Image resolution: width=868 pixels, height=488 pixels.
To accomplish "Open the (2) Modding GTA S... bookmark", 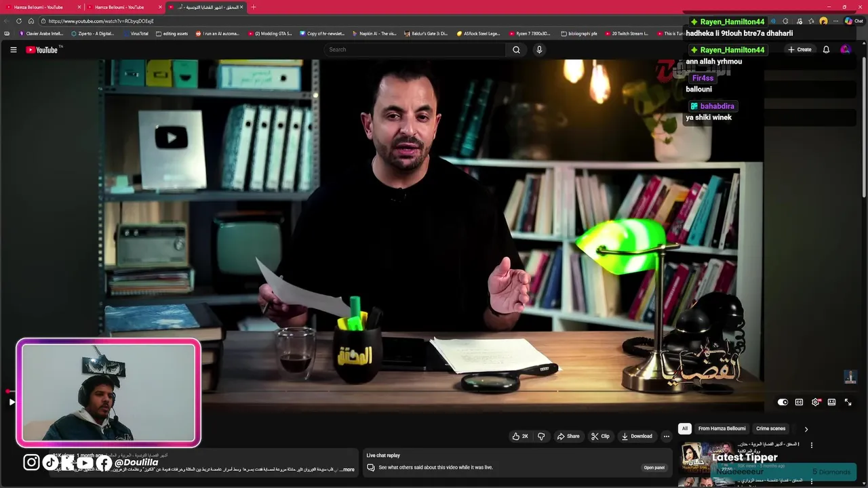I will click(270, 33).
